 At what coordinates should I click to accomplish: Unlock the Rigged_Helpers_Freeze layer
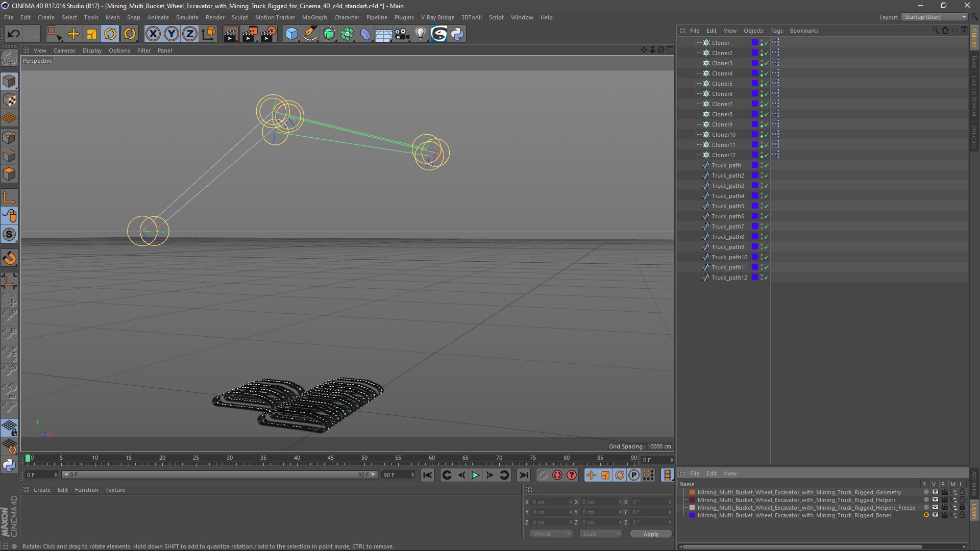tap(962, 508)
